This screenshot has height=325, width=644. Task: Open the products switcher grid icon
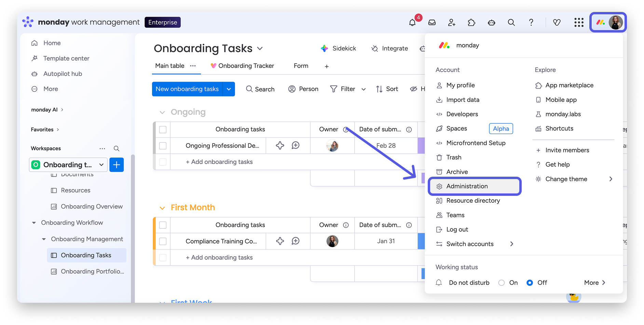pyautogui.click(x=579, y=23)
